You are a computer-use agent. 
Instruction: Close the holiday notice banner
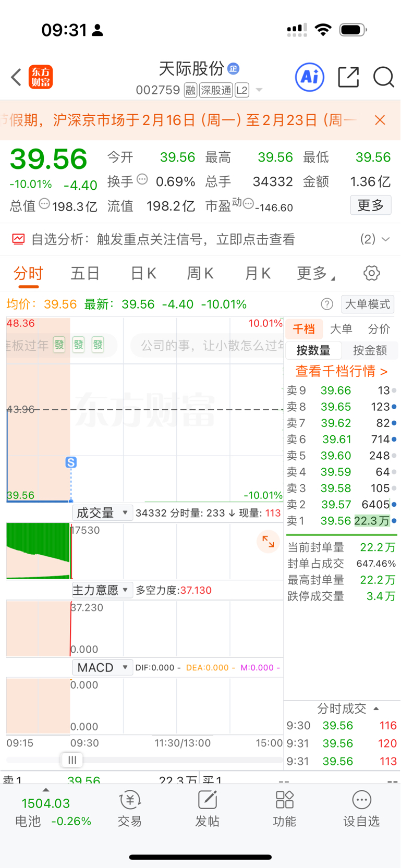(380, 120)
